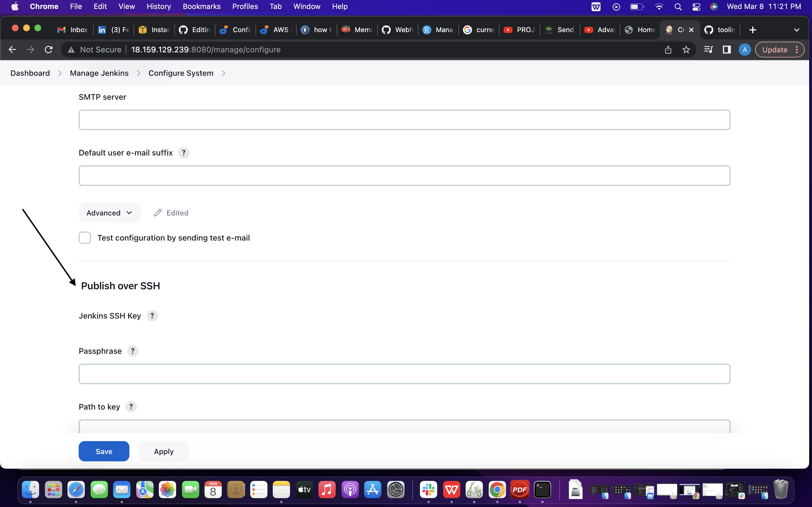812x507 pixels.
Task: Open the Bookmarks menu
Action: [x=201, y=6]
